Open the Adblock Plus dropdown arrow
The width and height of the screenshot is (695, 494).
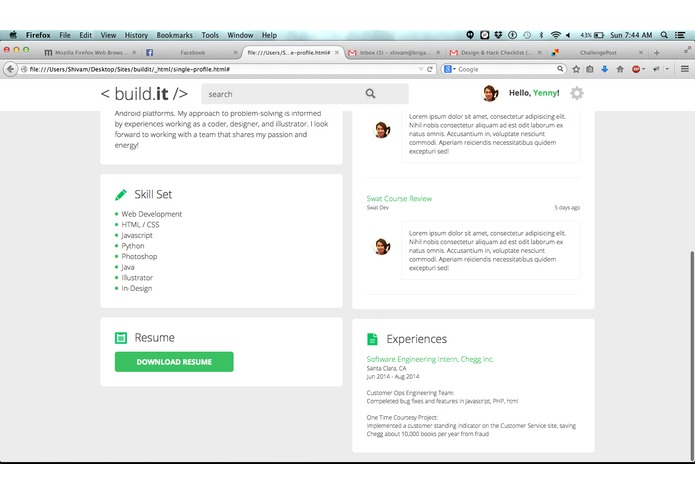(644, 69)
